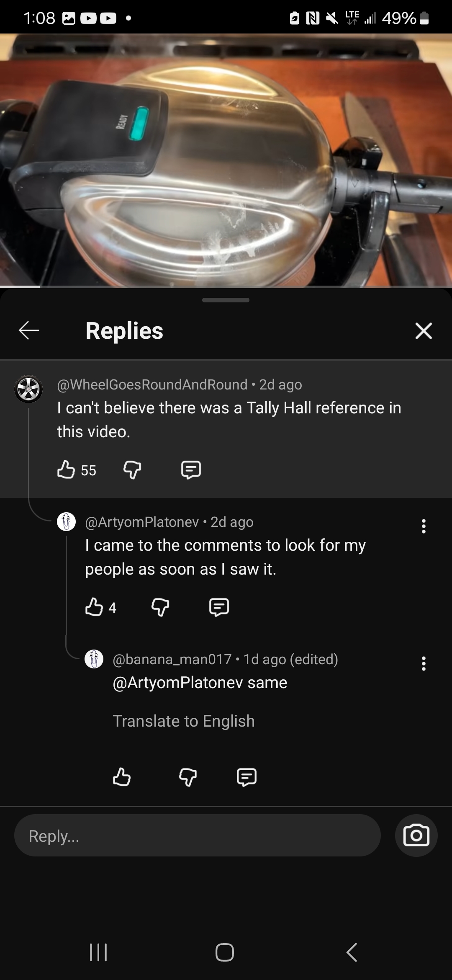Viewport: 452px width, 980px height.
Task: Open @banana_man017 channel link
Action: point(172,659)
